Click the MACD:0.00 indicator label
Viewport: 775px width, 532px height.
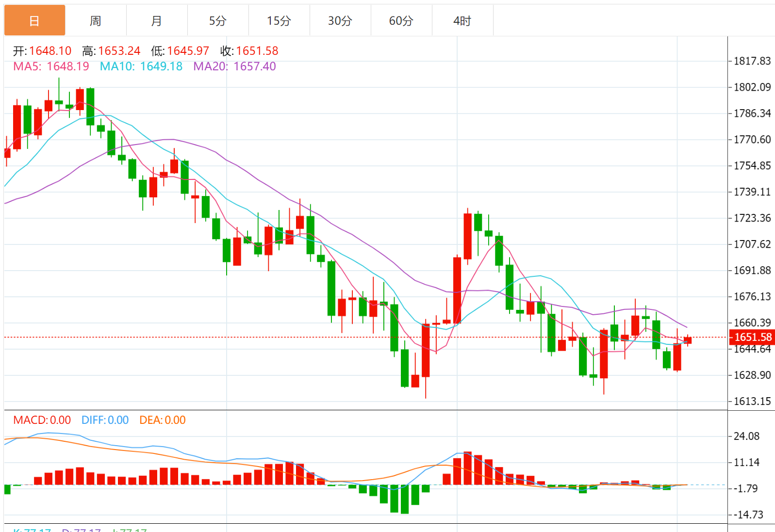click(42, 420)
